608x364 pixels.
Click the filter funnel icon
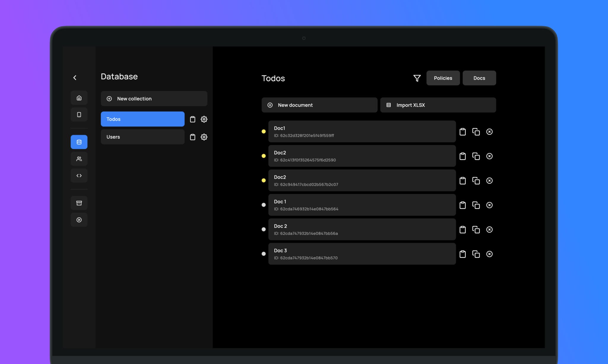tap(417, 78)
